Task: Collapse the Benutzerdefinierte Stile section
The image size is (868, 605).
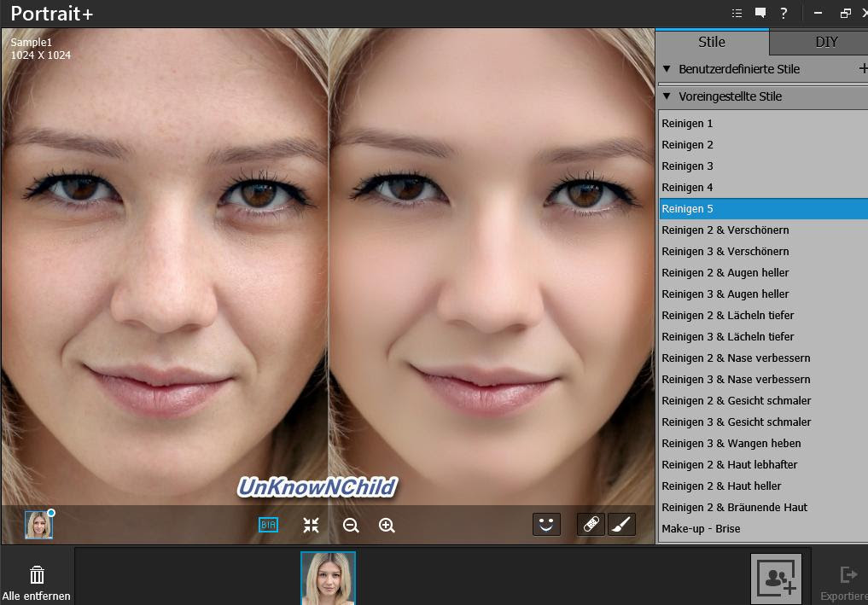Action: [667, 69]
